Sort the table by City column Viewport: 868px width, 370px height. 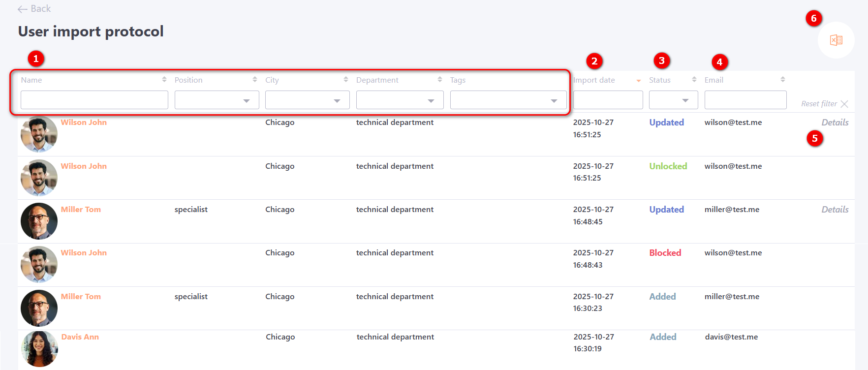(x=346, y=80)
